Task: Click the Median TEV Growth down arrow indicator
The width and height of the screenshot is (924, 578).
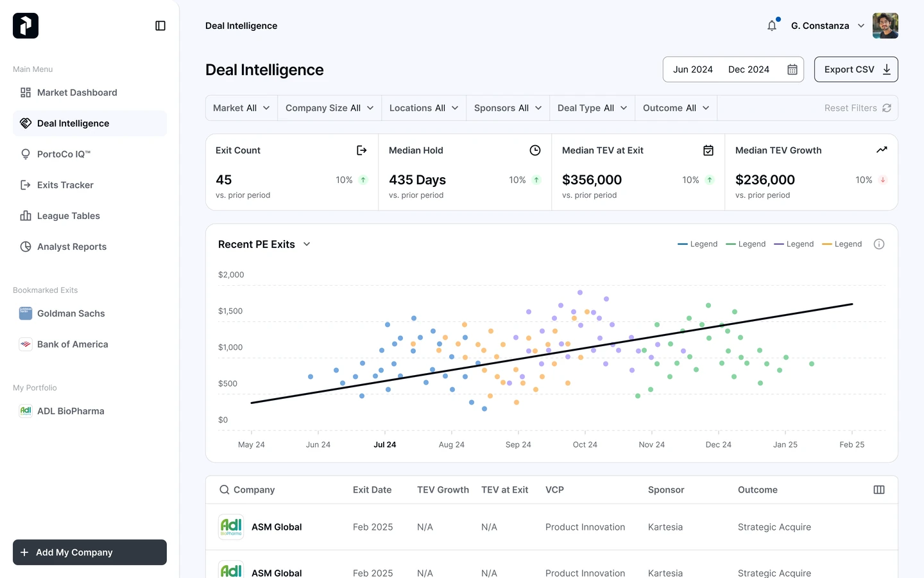Action: tap(883, 180)
